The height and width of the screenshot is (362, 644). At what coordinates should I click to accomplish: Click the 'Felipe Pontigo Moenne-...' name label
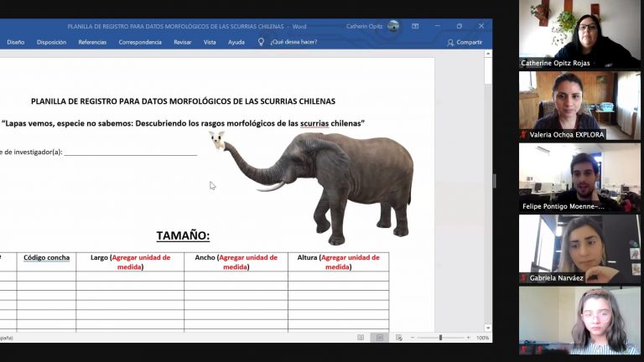pyautogui.click(x=563, y=206)
